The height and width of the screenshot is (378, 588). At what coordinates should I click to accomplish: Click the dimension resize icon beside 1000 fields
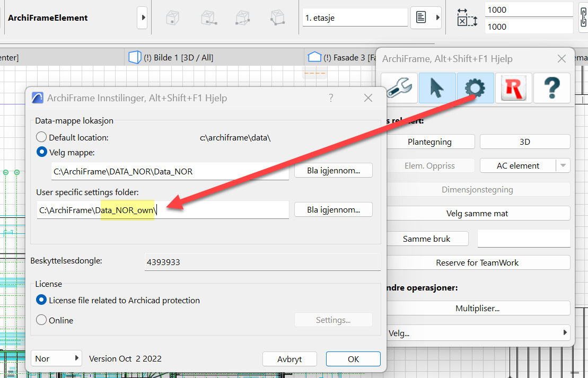[x=467, y=18]
